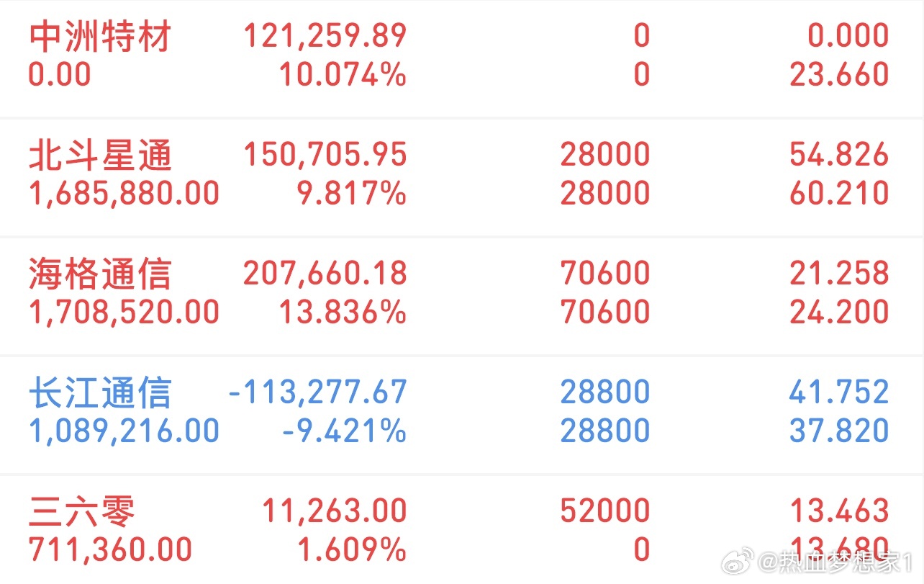Click the 54.826 cost price
The height and width of the screenshot is (584, 924).
click(839, 155)
